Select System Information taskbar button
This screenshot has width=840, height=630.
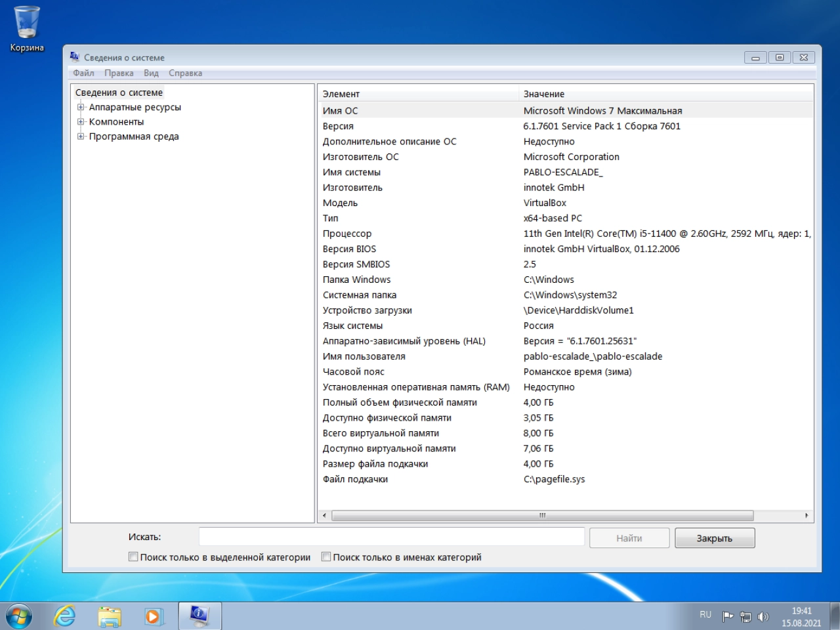pos(199,616)
